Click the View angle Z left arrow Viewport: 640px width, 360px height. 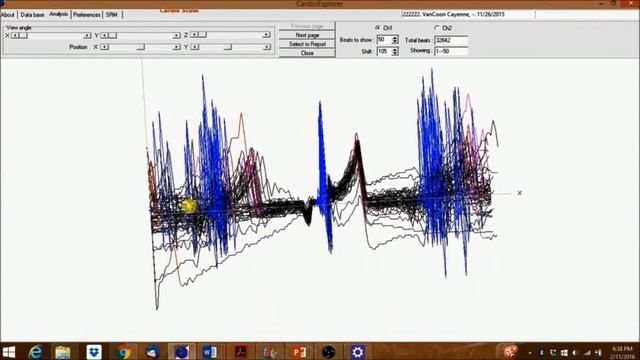point(194,35)
